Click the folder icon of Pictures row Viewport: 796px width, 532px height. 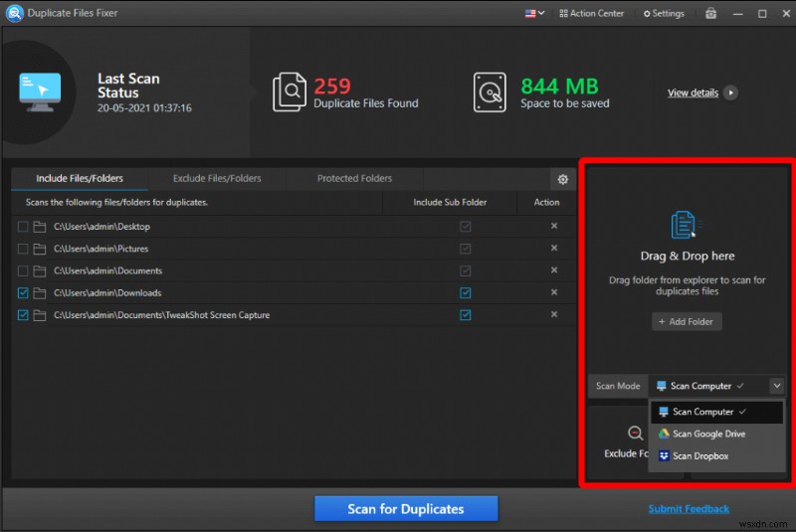point(40,249)
